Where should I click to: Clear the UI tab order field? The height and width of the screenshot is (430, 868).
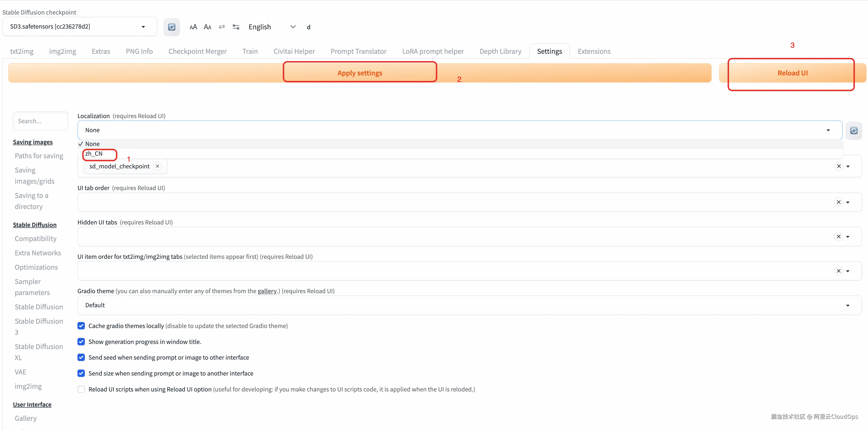[x=838, y=202]
